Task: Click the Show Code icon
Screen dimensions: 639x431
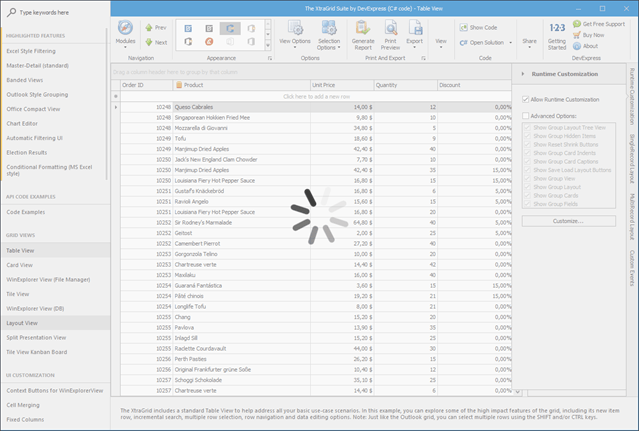Action: pyautogui.click(x=463, y=28)
